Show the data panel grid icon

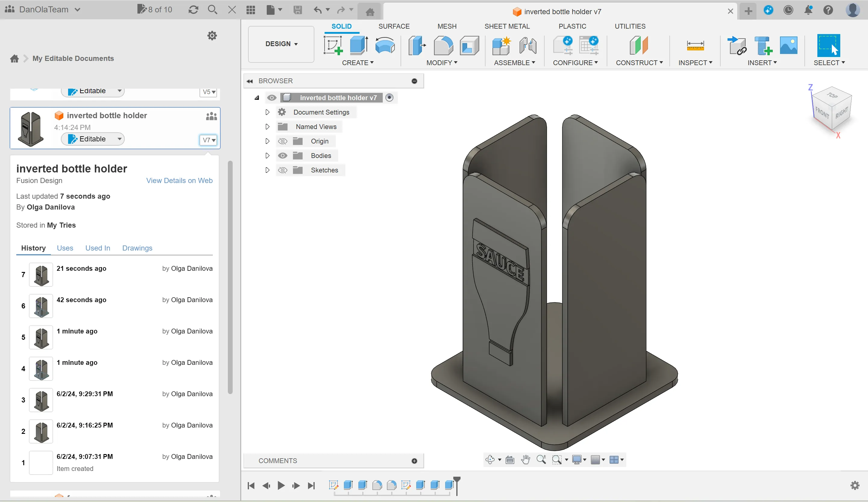(251, 10)
